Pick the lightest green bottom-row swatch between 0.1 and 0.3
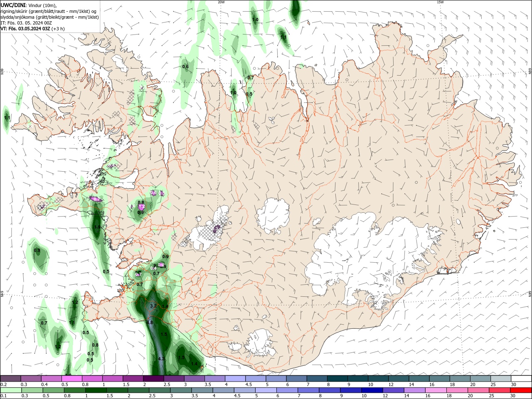The image size is (532, 399). coord(10,390)
